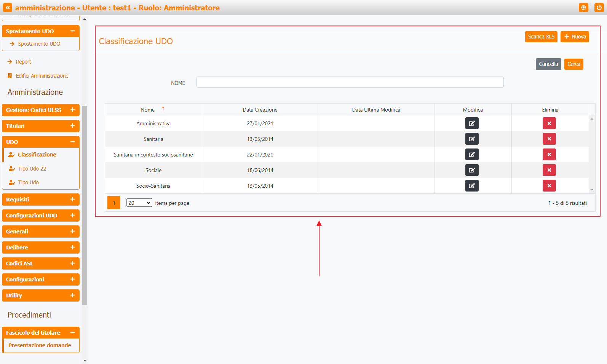607x364 pixels.
Task: Collapse the UDO sidebar section
Action: [x=72, y=142]
